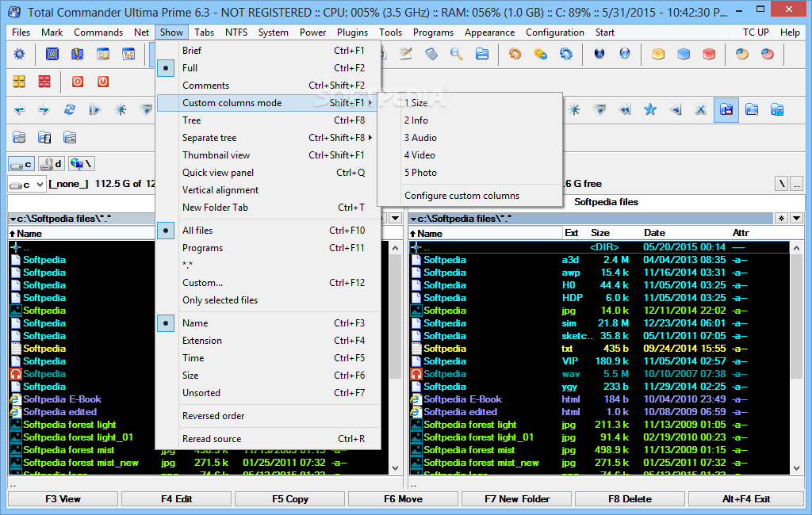Click the red four-squares grid icon
Screen dimensions: 812x515
pos(44,82)
